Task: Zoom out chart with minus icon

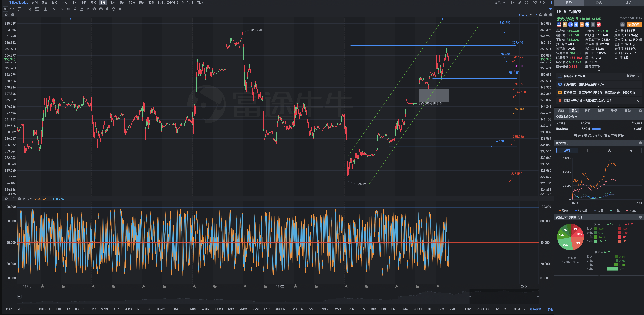Action: click(x=546, y=15)
